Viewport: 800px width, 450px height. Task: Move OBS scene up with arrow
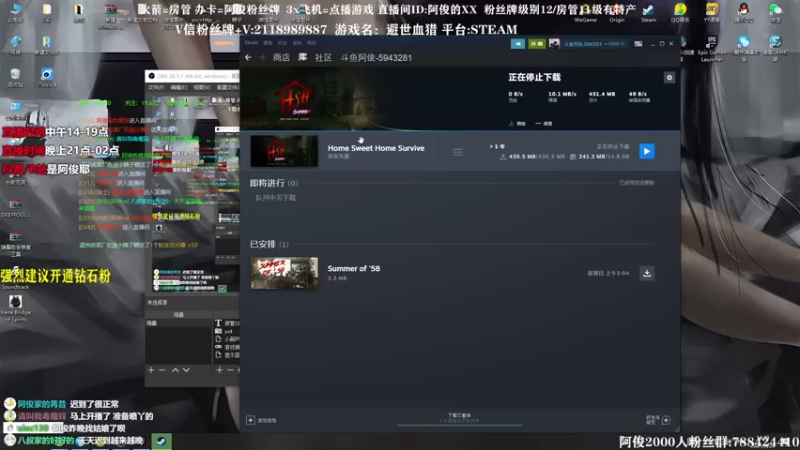(175, 370)
